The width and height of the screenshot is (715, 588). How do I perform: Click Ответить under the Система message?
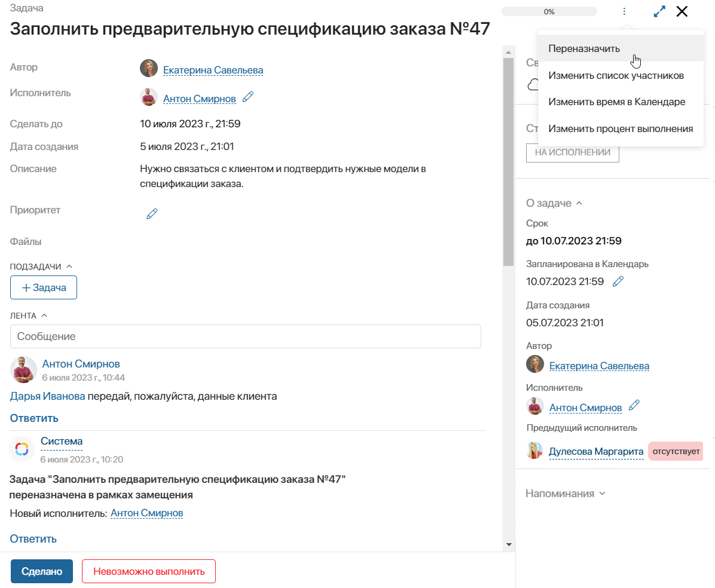click(33, 539)
